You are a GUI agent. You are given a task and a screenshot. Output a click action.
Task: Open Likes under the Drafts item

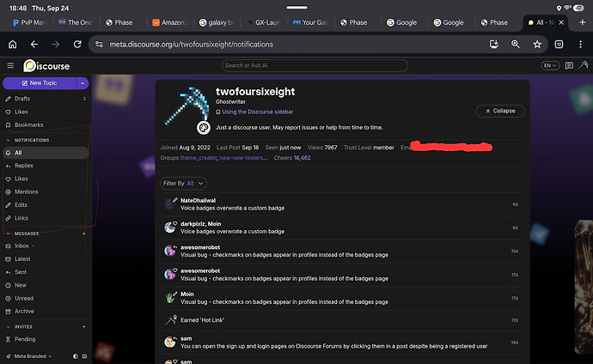(x=46, y=112)
